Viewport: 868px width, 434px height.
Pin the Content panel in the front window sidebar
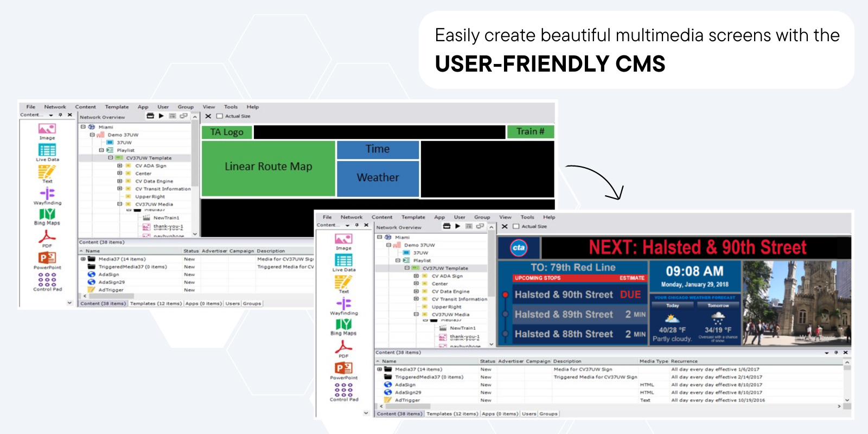356,225
